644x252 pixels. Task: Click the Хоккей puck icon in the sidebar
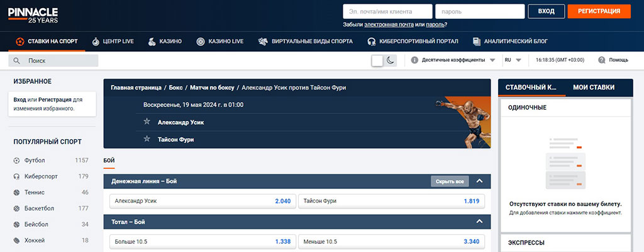click(x=16, y=240)
